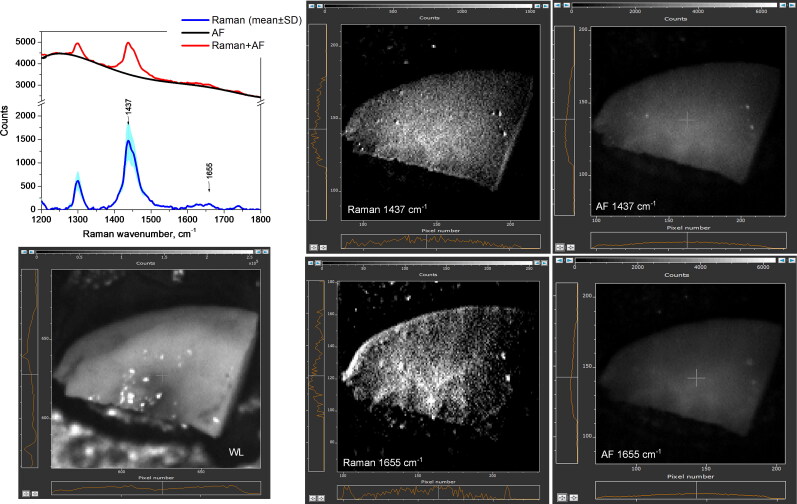Click the increase-upper-limit arrow in WL panel
This screenshot has width=797, height=504.
click(265, 252)
